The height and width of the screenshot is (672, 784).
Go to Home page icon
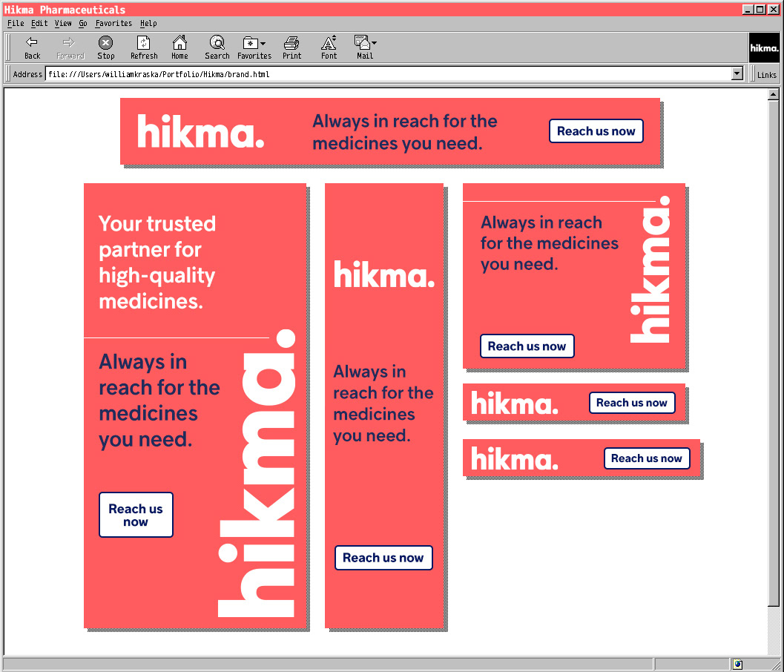(179, 42)
